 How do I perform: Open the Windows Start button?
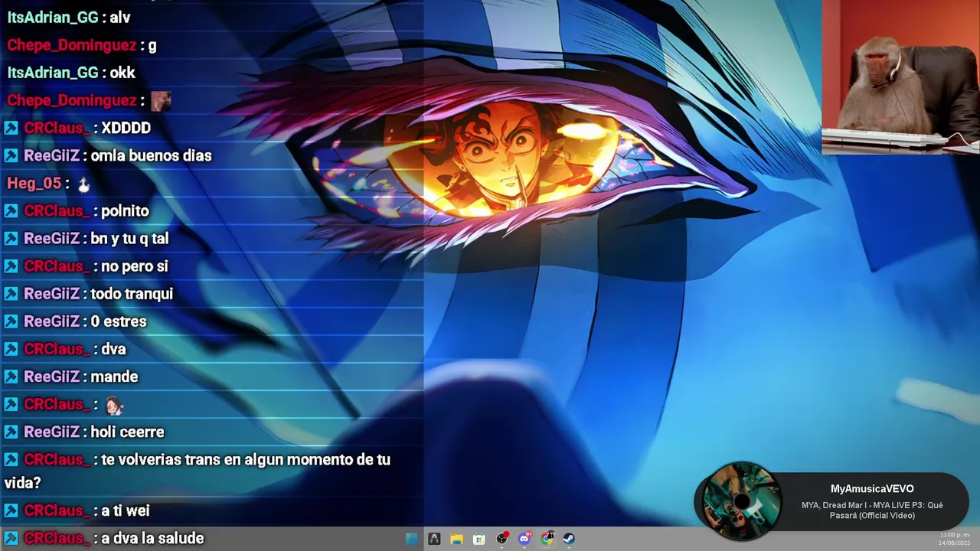coord(412,539)
